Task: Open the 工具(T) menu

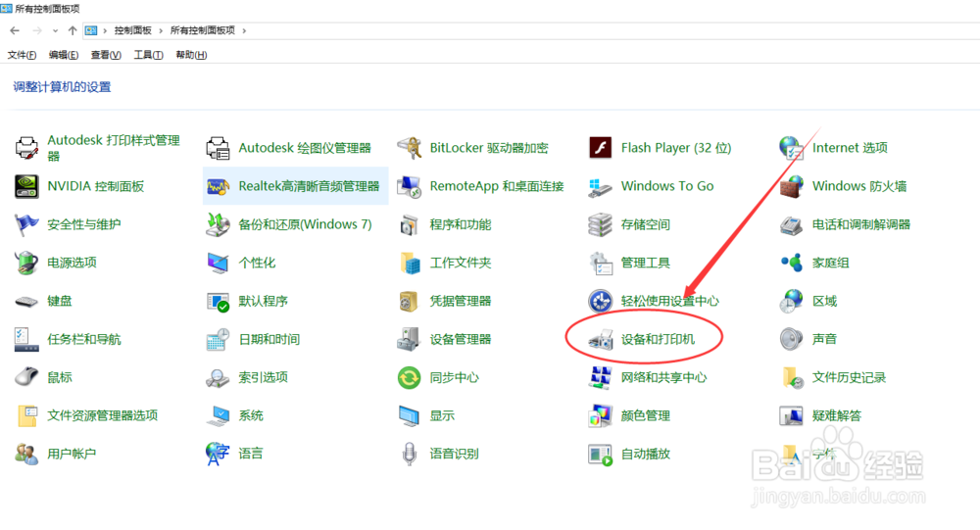Action: coord(149,55)
